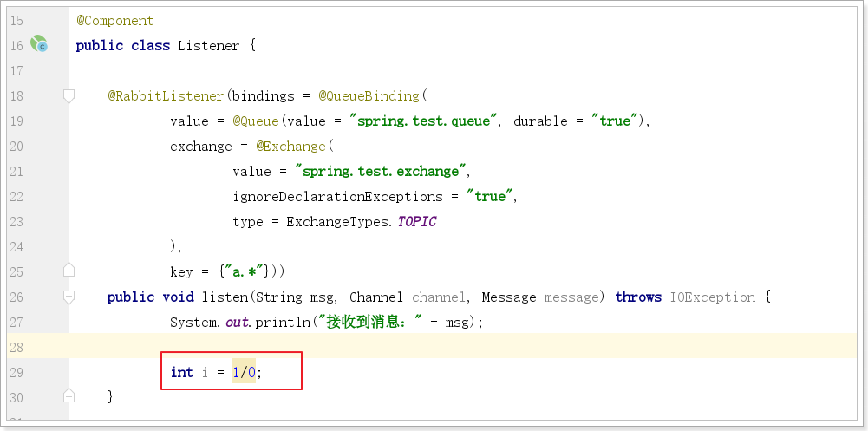
Task: Click the exchange attribute on line 20
Action: [x=201, y=146]
